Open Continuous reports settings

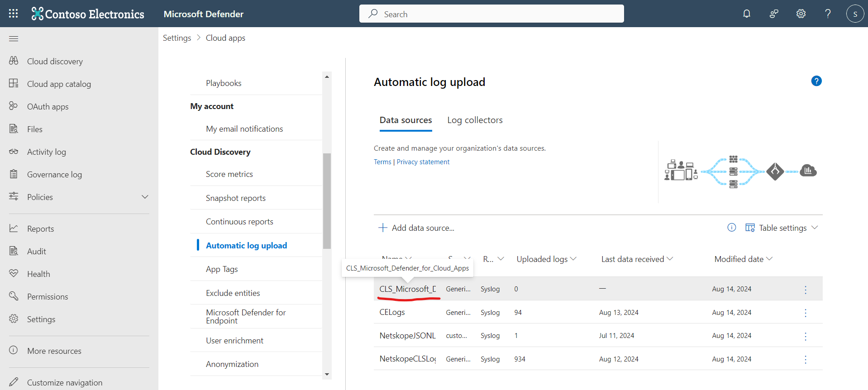tap(239, 222)
